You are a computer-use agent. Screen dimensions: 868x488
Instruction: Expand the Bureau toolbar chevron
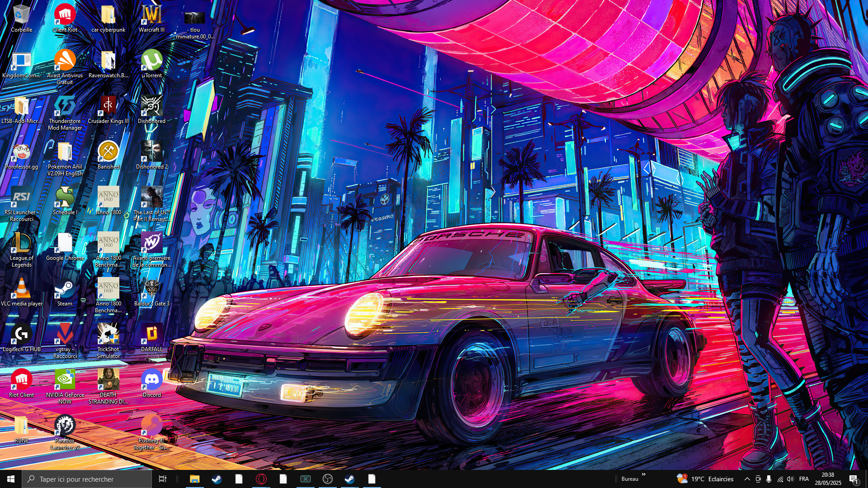(x=643, y=474)
